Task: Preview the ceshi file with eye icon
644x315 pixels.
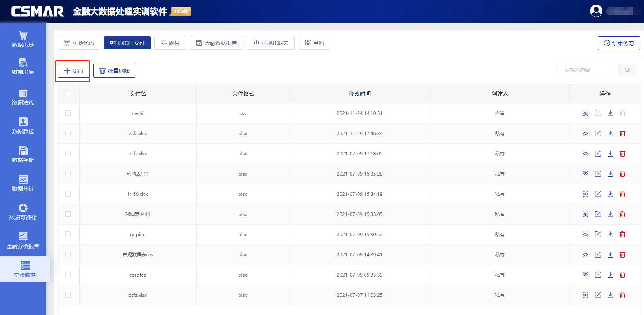Action: coord(585,113)
